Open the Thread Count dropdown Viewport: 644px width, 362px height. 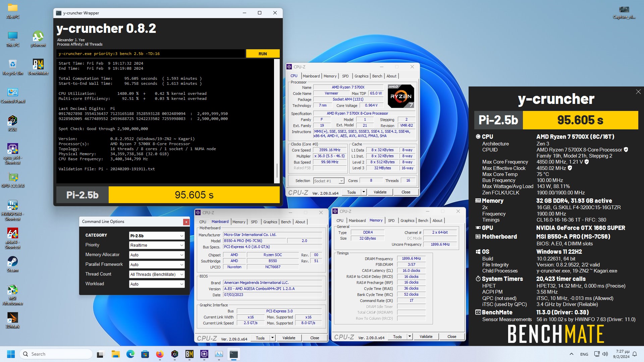[157, 275]
